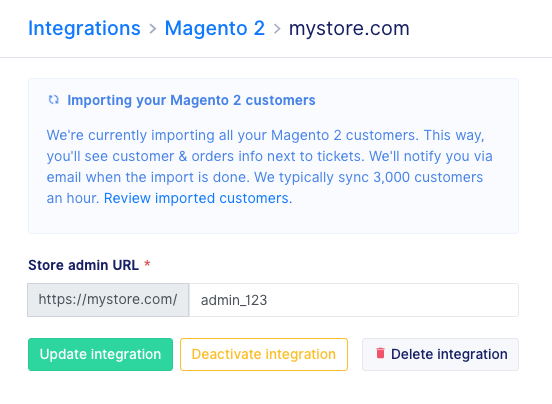Focus the admin_123 path input field

point(354,300)
